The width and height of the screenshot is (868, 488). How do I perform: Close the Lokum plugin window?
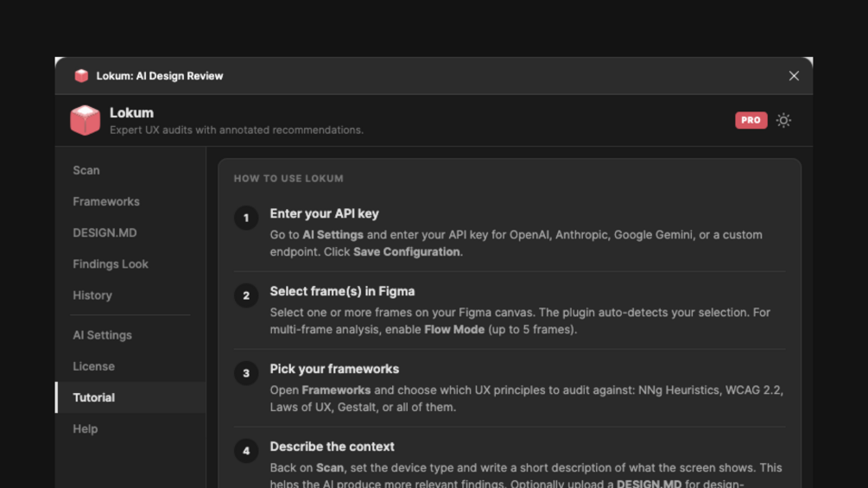(794, 76)
